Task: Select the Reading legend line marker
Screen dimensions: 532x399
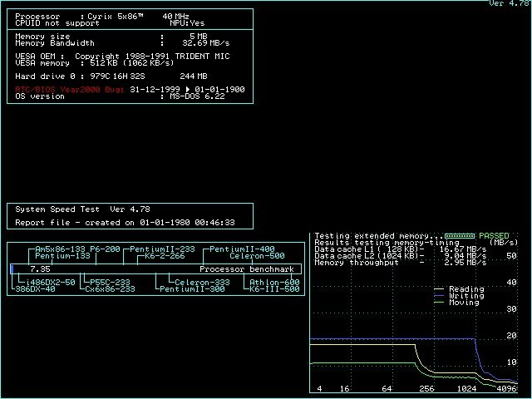Action: [x=440, y=289]
